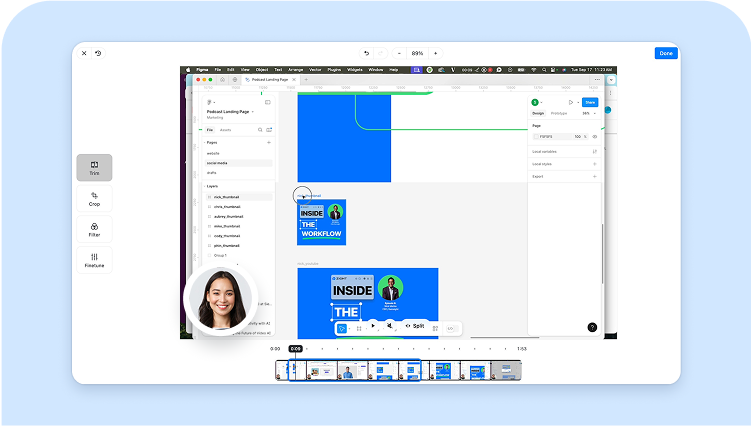Viewport: 751px width, 426px height.
Task: Open the 36% zoom dropdown in Figma
Action: click(x=589, y=114)
